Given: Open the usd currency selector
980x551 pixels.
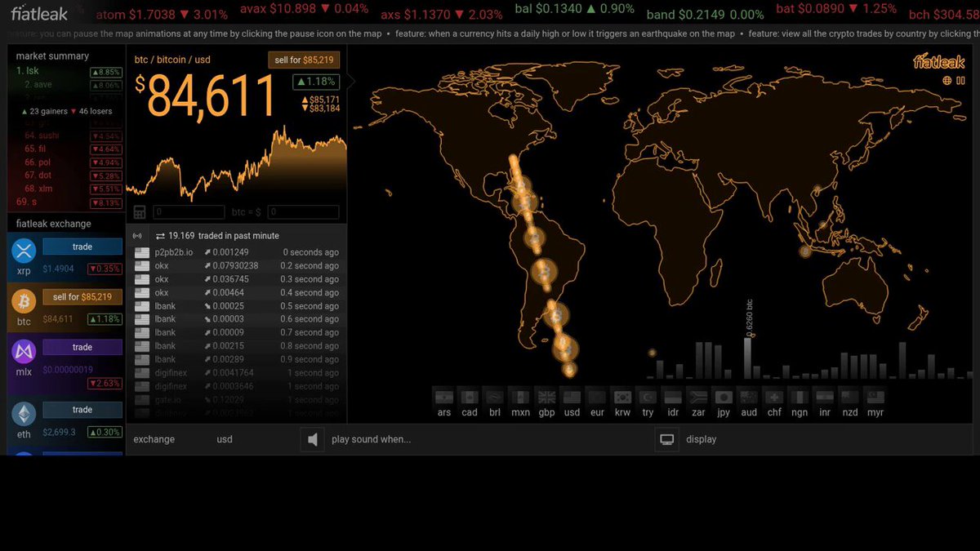Looking at the screenshot, I should pyautogui.click(x=225, y=439).
